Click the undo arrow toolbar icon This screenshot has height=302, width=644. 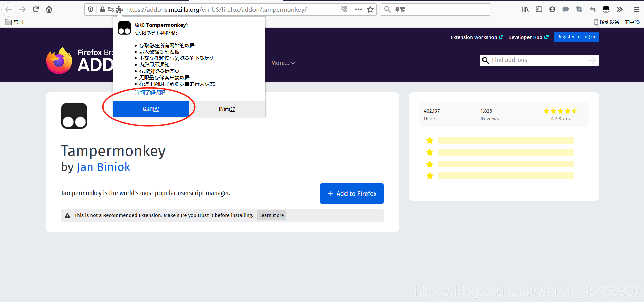(593, 9)
